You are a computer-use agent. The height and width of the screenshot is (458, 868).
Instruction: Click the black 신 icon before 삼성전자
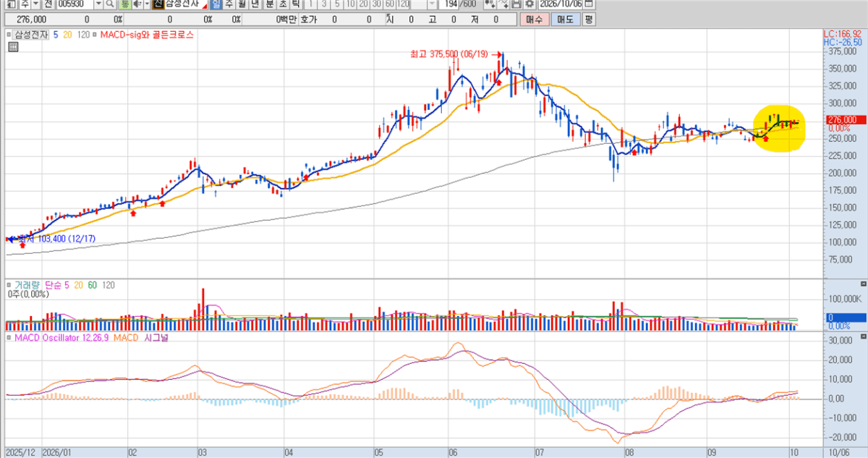158,4
